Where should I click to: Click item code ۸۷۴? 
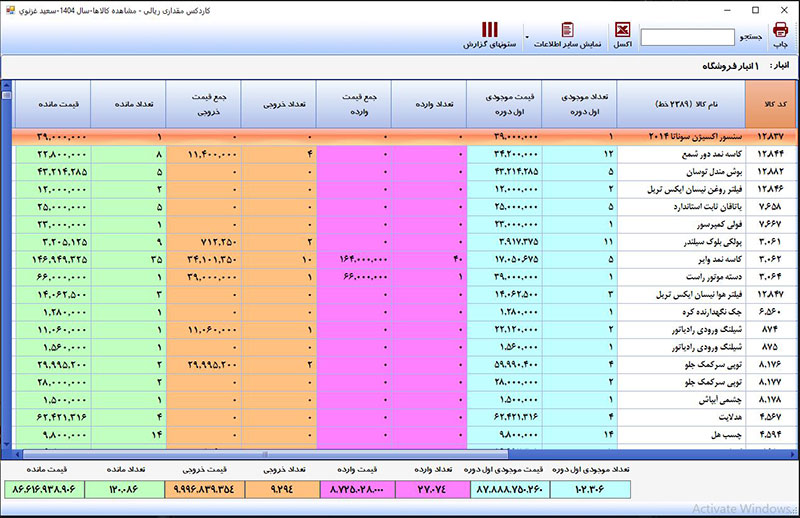[x=770, y=329]
